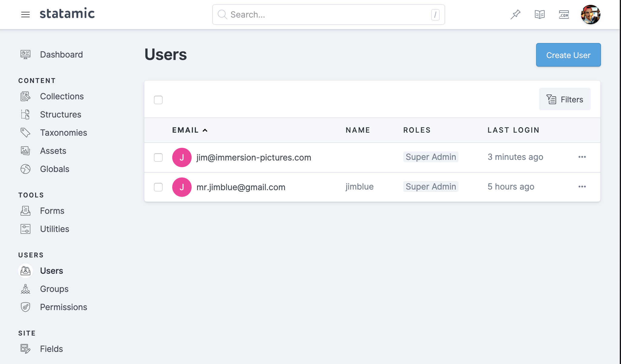Open actions menu for jim@immersion-pictures.com

(582, 157)
